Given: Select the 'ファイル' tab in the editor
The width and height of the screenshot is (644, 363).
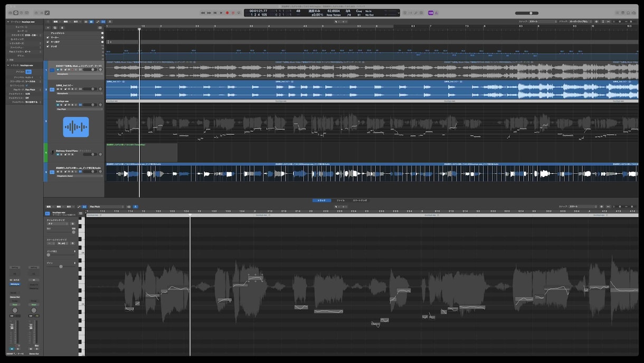Looking at the screenshot, I should coord(340,200).
